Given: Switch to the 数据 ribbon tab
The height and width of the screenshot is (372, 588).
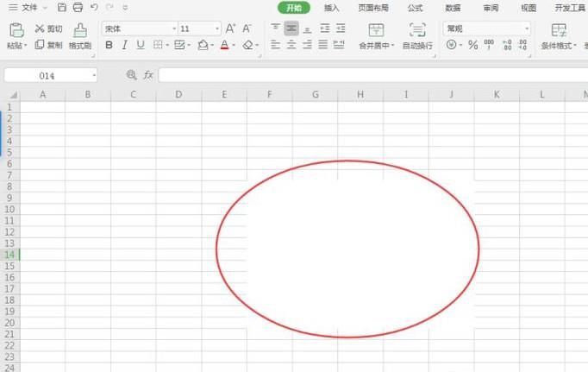Looking at the screenshot, I should click(x=453, y=8).
